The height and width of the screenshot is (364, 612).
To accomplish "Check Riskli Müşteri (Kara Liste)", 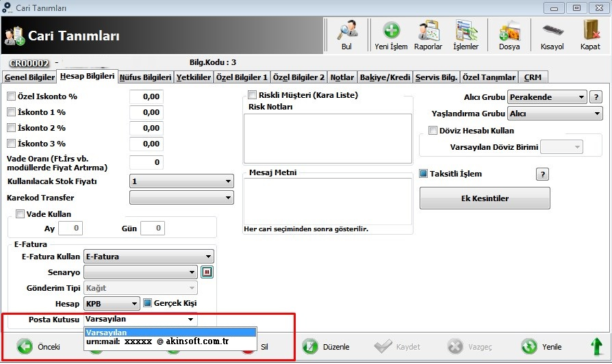I will (x=252, y=95).
